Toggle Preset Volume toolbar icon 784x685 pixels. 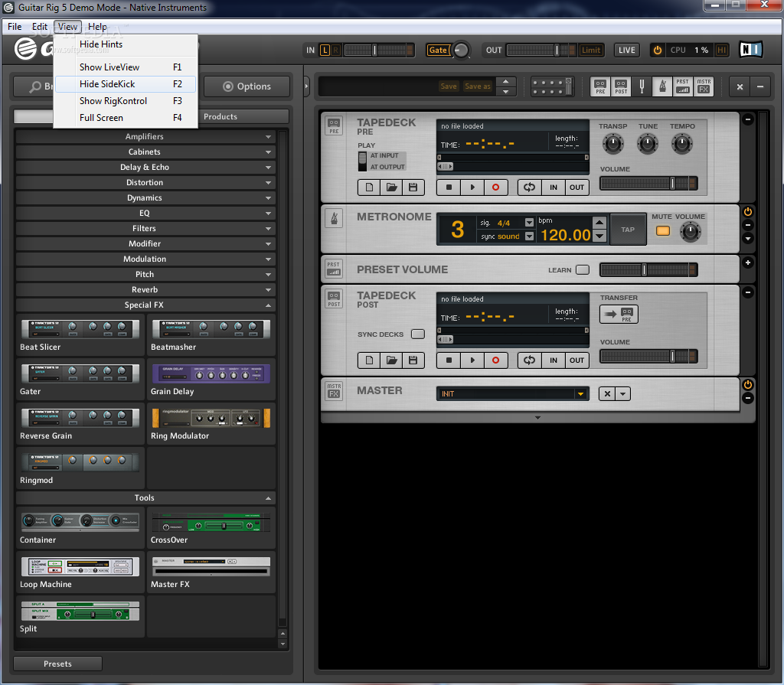click(x=682, y=86)
